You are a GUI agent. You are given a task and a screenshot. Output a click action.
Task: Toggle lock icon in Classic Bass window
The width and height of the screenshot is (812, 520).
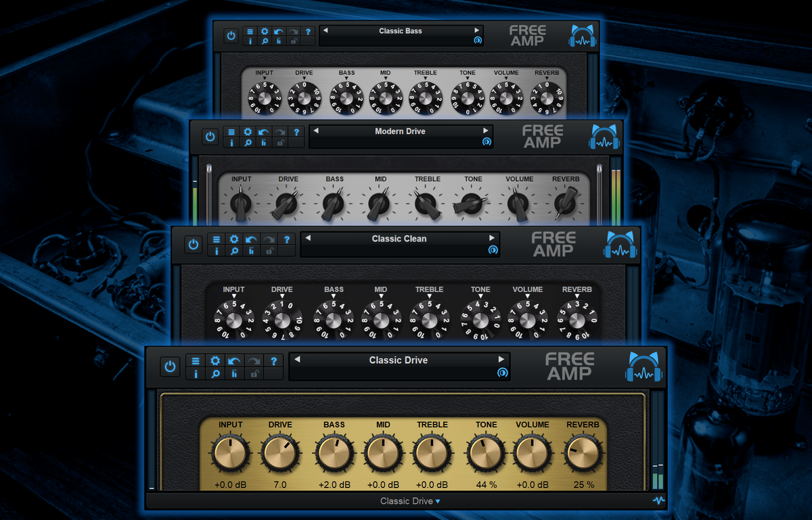click(293, 41)
